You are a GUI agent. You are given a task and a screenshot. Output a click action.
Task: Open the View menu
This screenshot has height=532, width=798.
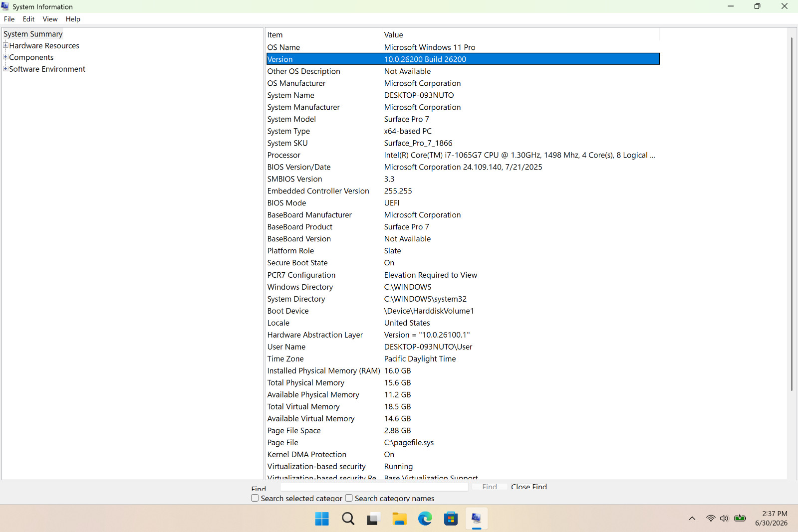[50, 19]
